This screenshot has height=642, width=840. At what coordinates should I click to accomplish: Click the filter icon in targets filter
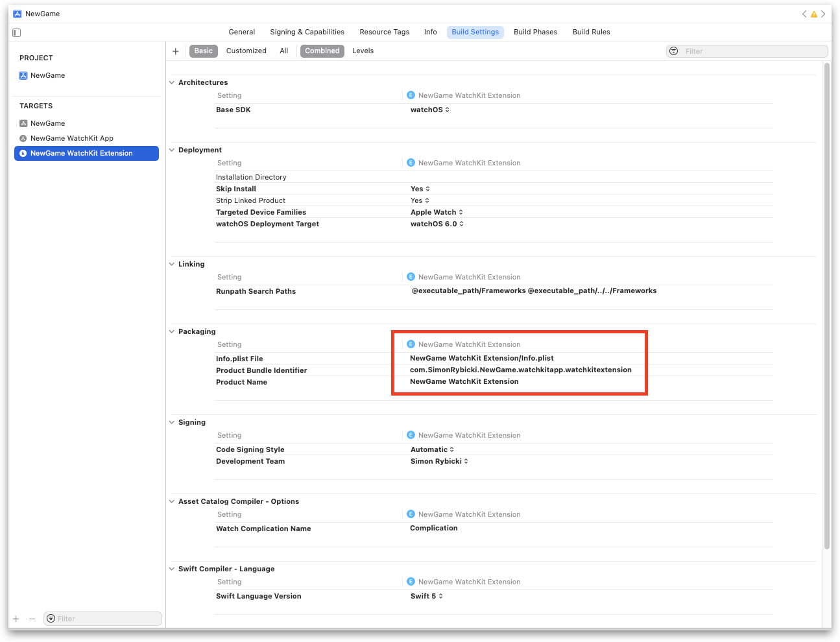pos(51,619)
